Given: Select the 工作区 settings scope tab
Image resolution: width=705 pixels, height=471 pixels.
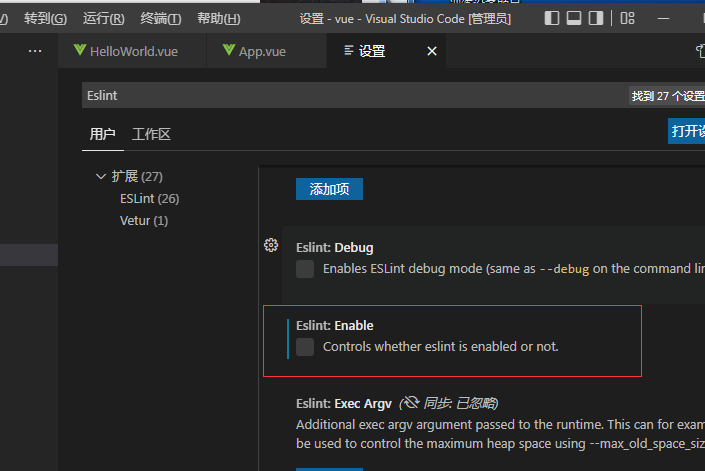Looking at the screenshot, I should (151, 134).
